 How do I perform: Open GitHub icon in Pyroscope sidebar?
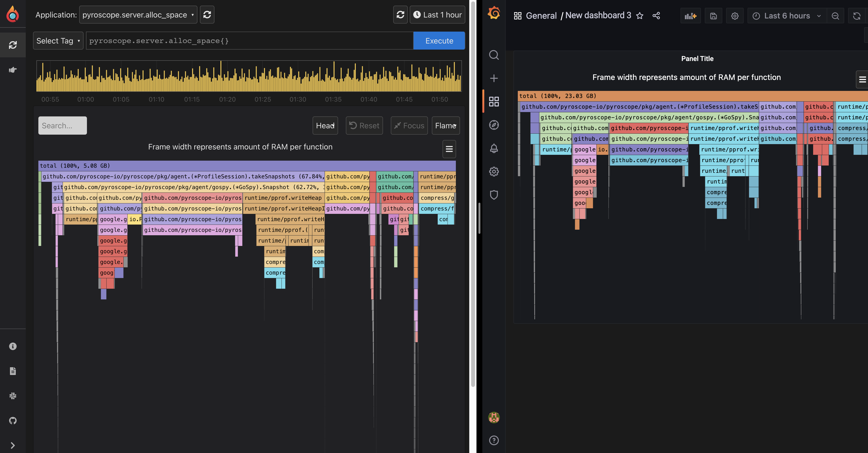[13, 420]
